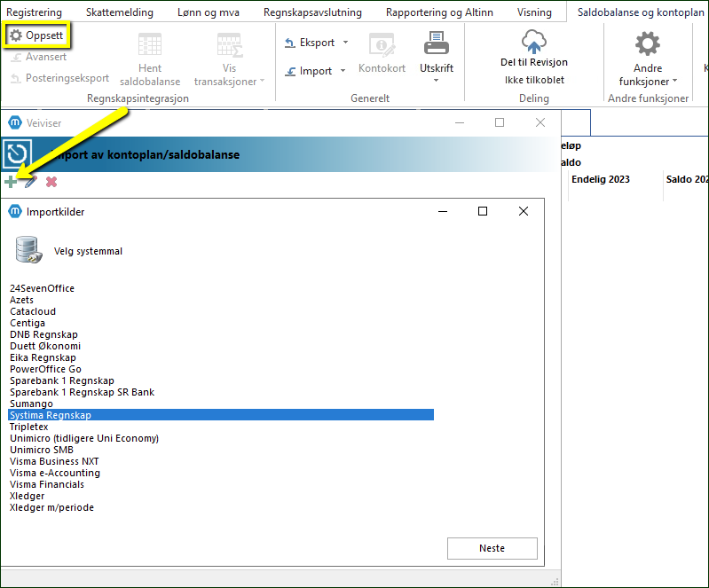Image resolution: width=709 pixels, height=588 pixels.
Task: Open the Eksport dropdown arrow
Action: tap(345, 43)
